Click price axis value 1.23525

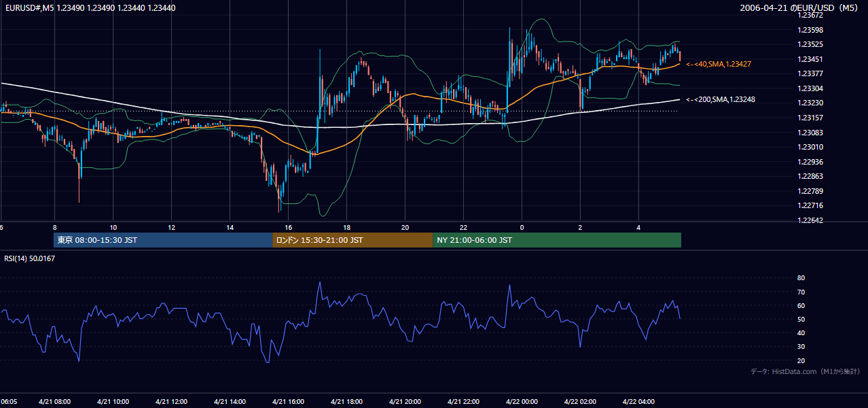click(810, 44)
